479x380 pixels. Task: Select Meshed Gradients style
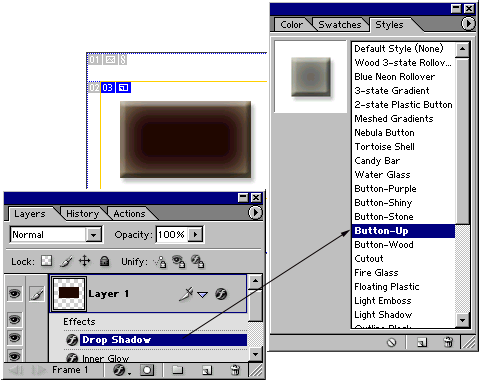pos(403,119)
